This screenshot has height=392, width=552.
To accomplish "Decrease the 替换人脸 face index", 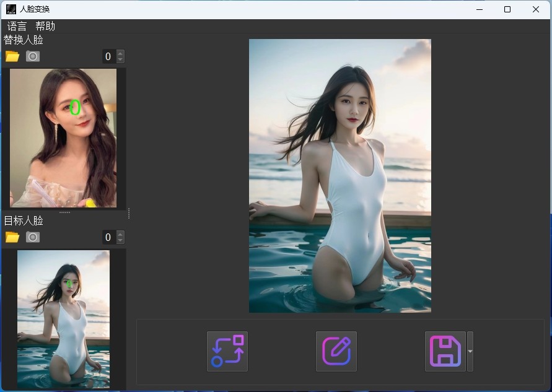I will (x=120, y=59).
